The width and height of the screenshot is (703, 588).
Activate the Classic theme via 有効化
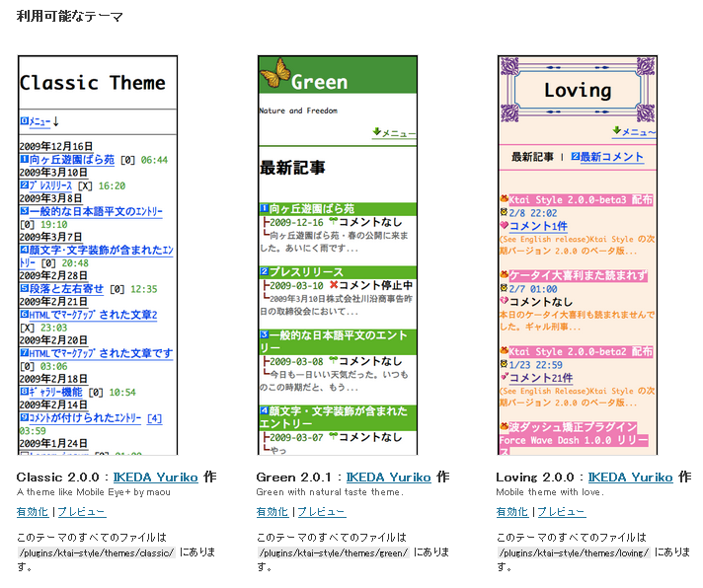(x=33, y=511)
